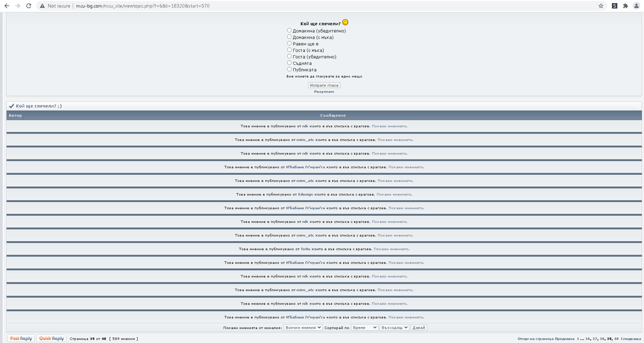Open the ToHu username link
The image size is (644, 343).
tap(305, 249)
